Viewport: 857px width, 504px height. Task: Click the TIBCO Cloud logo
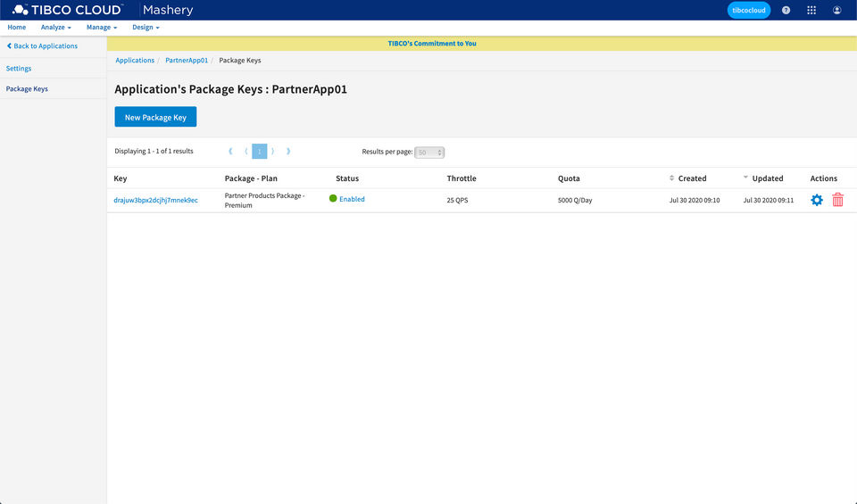(67, 10)
